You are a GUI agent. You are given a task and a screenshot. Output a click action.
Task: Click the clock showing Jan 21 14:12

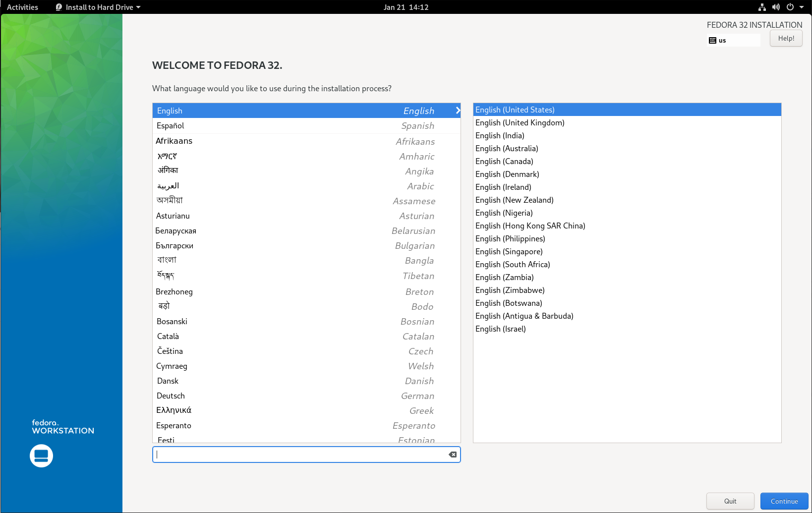point(406,7)
